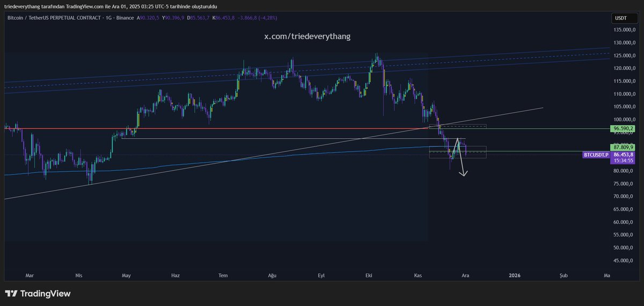Click the low value D85.563,7

(x=199, y=18)
